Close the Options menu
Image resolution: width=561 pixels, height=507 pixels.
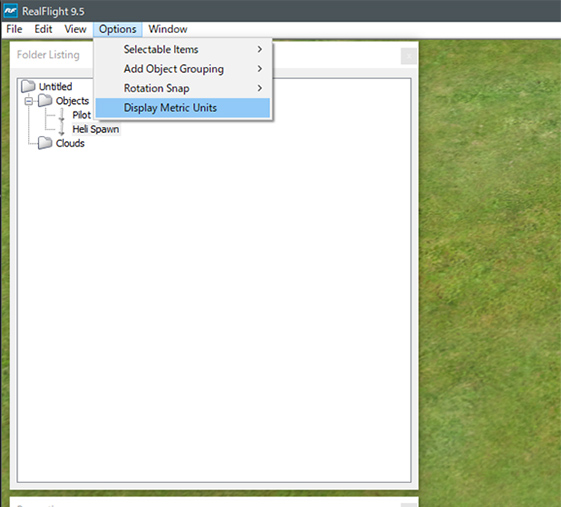[x=118, y=29]
